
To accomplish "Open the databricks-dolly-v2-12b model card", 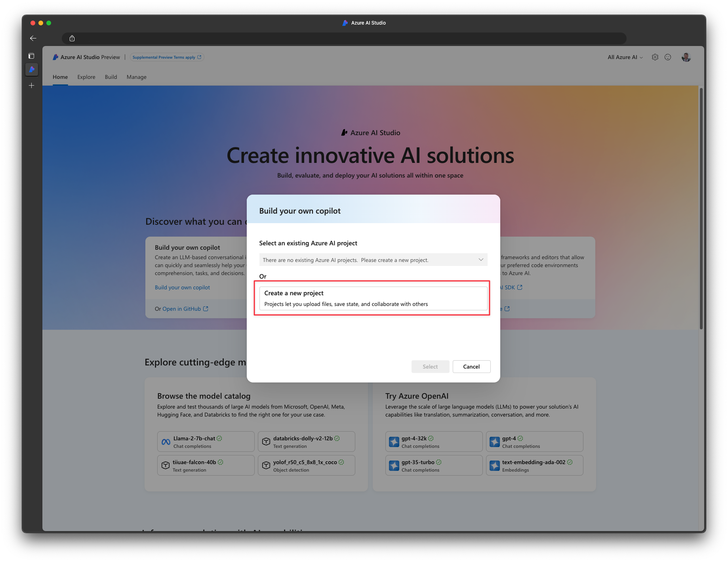I will (307, 442).
